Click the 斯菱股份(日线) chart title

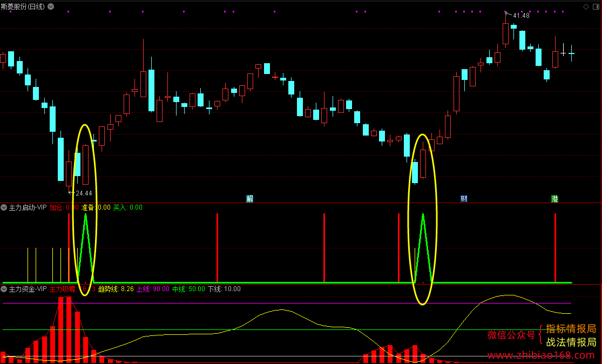pos(23,6)
